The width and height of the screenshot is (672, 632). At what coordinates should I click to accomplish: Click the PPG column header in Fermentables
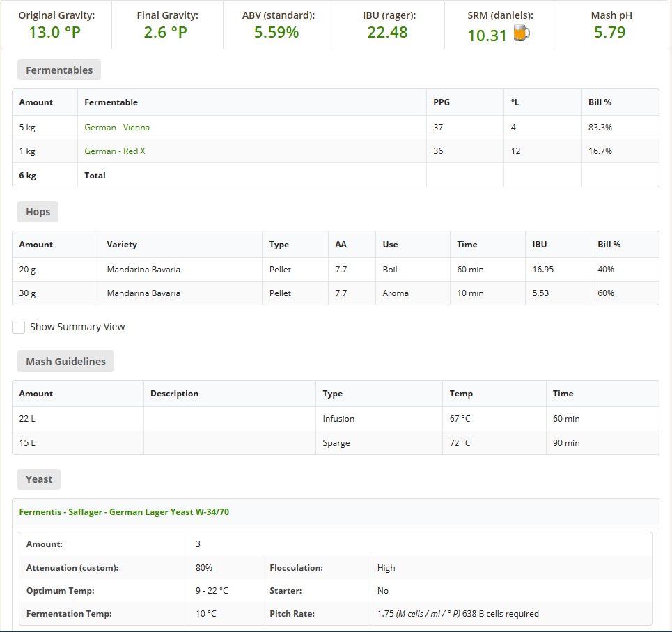(442, 102)
